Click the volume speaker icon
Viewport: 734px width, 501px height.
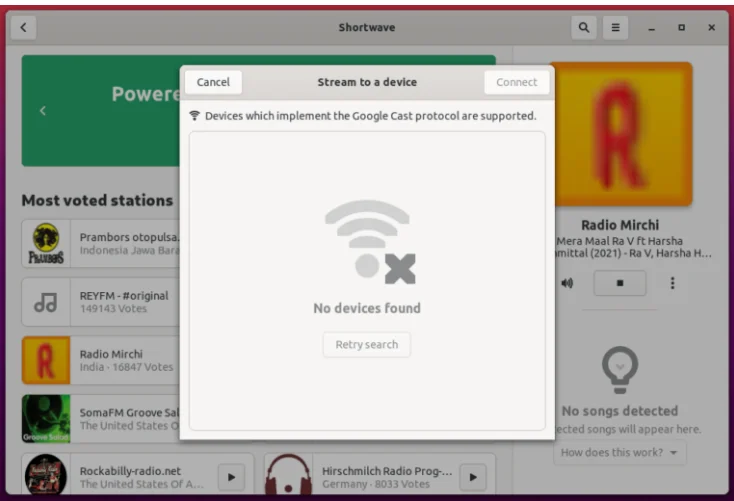point(567,283)
